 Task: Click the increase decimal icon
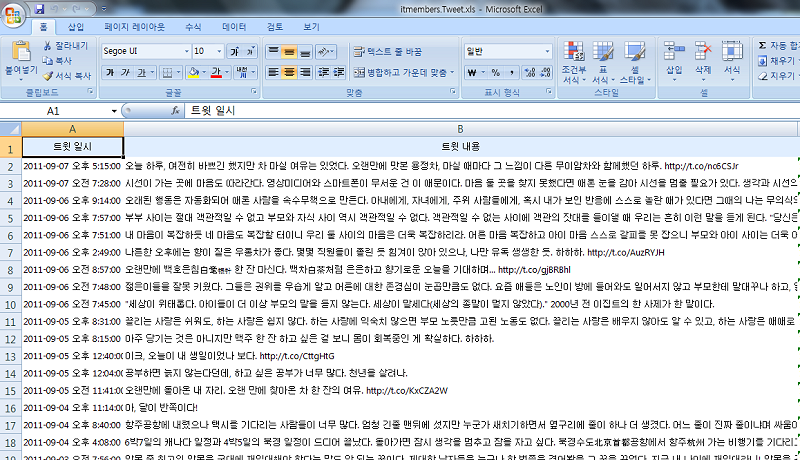530,73
